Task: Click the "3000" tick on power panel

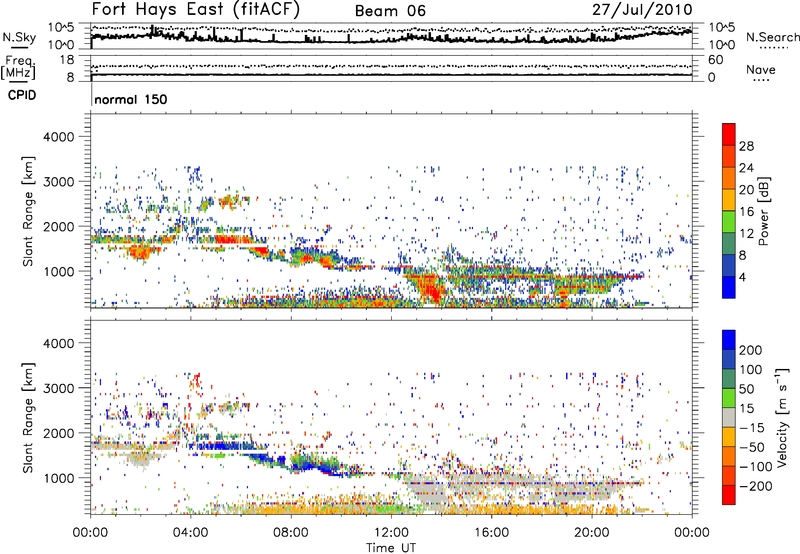Action: [x=58, y=182]
